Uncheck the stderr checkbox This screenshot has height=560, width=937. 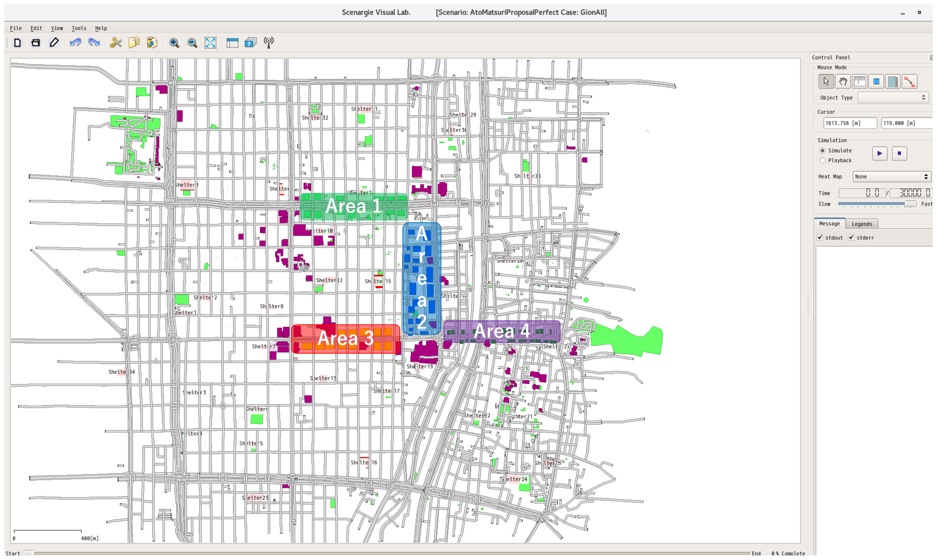click(851, 238)
